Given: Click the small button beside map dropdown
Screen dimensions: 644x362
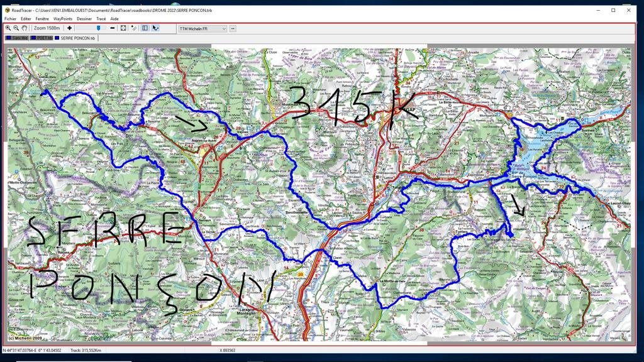Looking at the screenshot, I should [233, 29].
